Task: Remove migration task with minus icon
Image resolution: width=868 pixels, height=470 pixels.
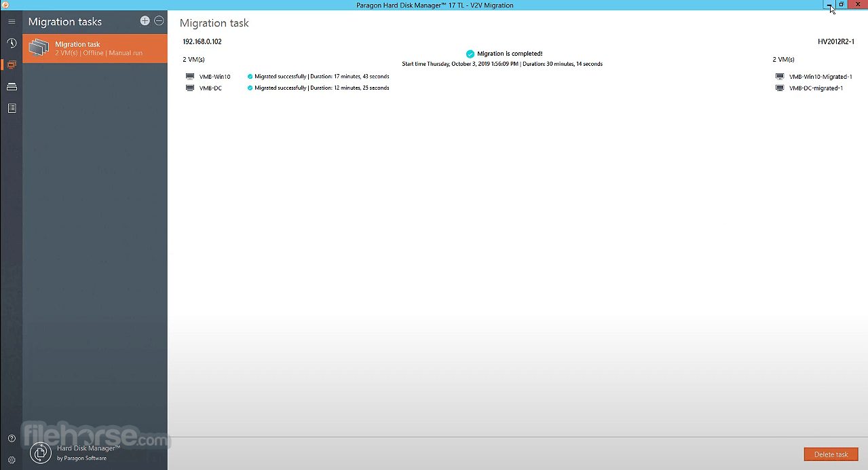Action: (159, 21)
